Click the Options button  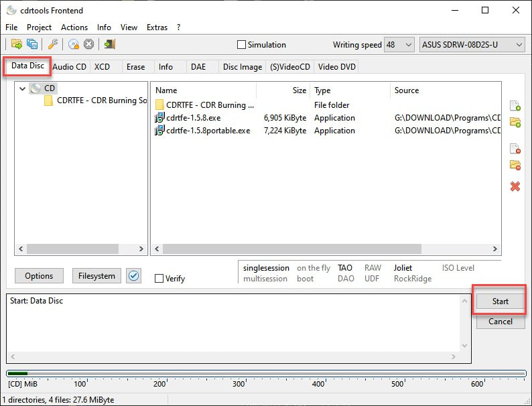click(x=39, y=276)
